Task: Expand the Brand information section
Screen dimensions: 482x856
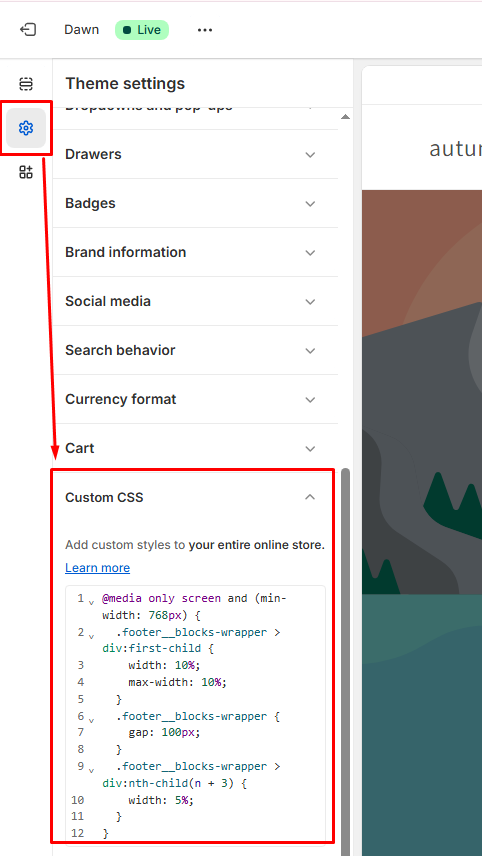Action: pos(195,252)
